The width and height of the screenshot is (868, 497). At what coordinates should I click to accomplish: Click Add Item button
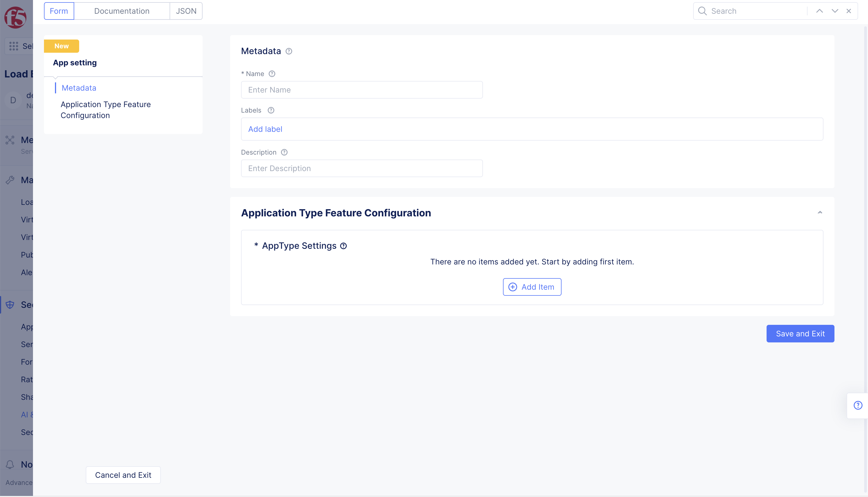[532, 287]
